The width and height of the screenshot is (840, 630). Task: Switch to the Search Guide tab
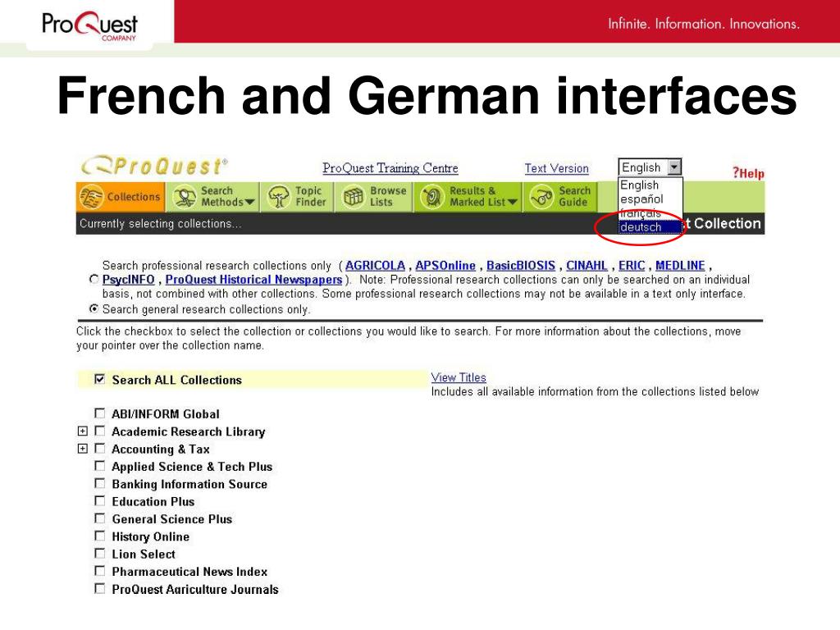click(x=560, y=197)
